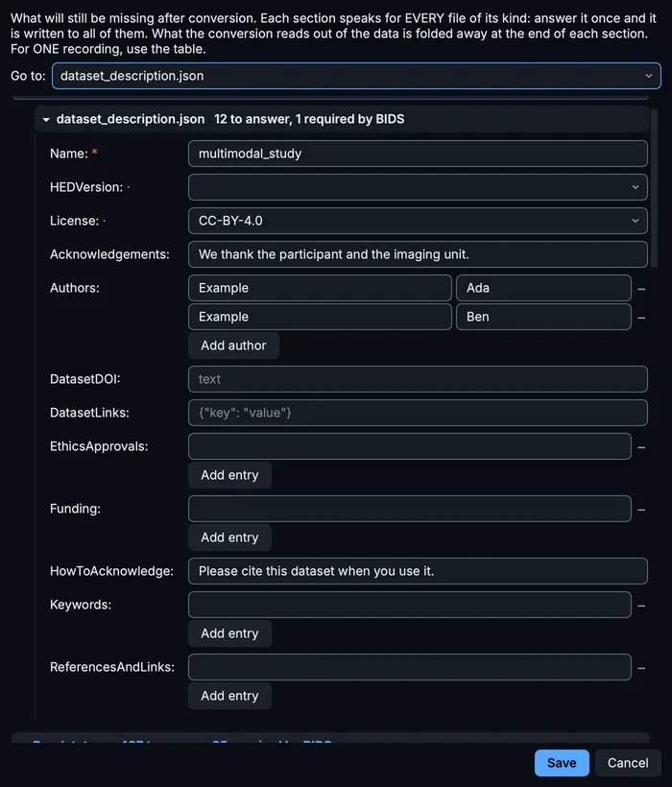
Task: Click the Save button
Action: [562, 763]
